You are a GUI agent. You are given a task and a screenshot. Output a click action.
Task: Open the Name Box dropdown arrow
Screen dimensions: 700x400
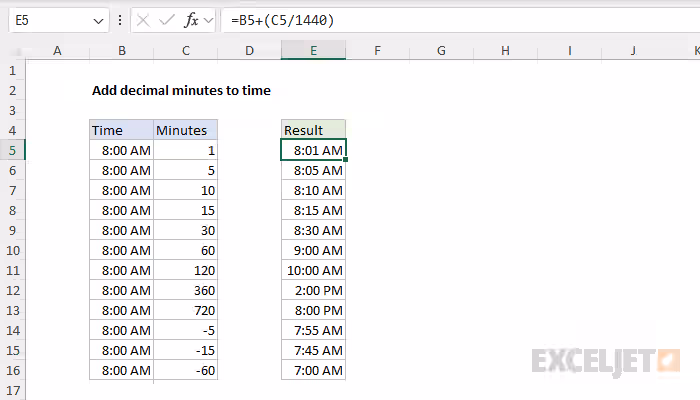tap(98, 21)
